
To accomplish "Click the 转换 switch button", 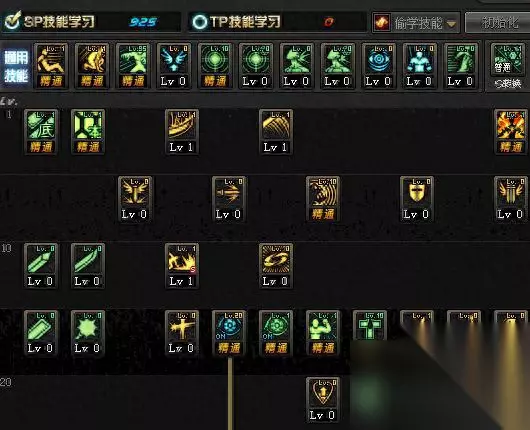I will [x=508, y=83].
